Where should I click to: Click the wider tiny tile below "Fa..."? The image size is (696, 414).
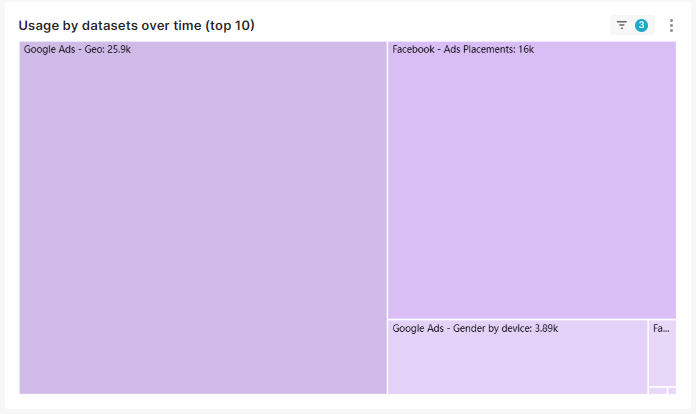[658, 391]
